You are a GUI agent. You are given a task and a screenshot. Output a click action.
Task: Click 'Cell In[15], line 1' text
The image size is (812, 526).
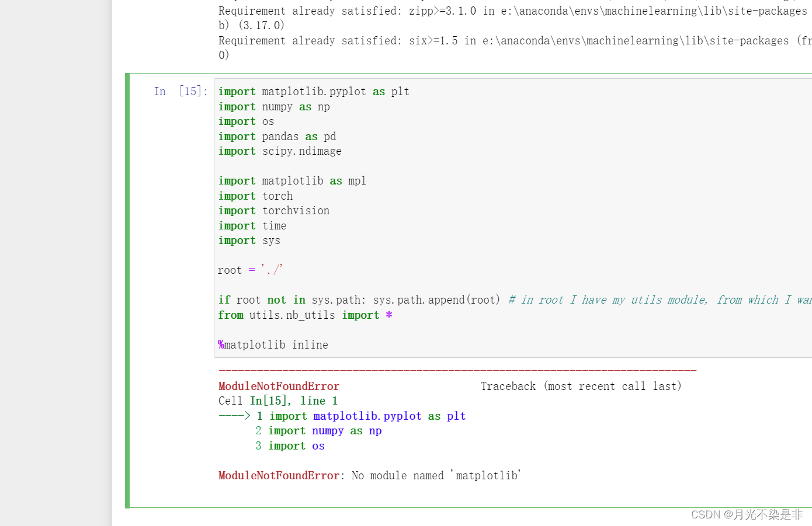278,401
